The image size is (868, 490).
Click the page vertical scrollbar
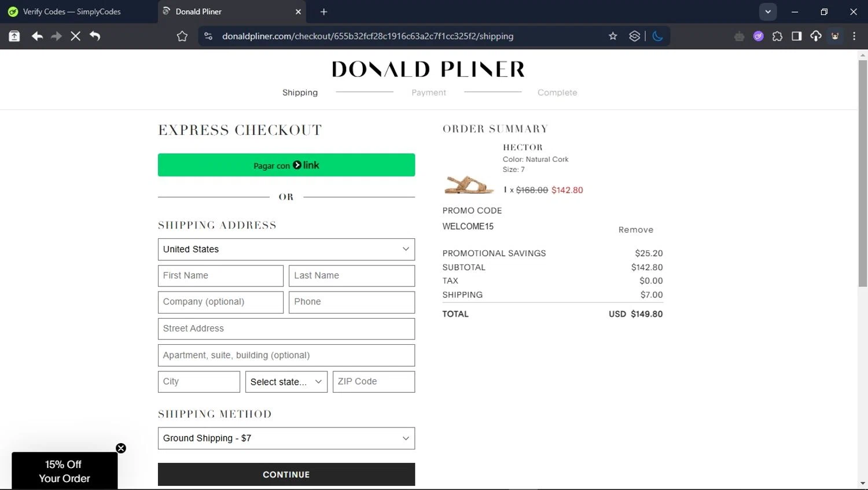[863, 174]
